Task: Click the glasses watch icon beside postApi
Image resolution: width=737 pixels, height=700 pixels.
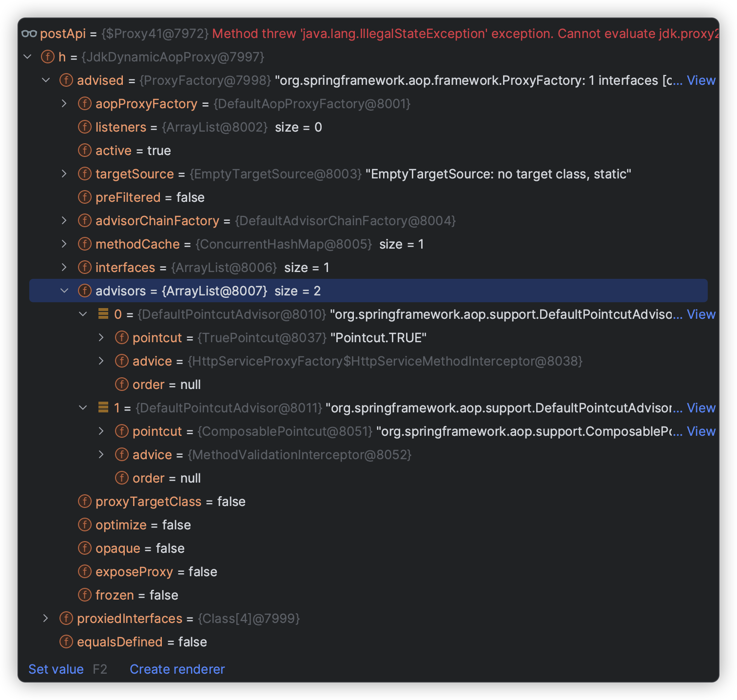Action: click(x=29, y=34)
